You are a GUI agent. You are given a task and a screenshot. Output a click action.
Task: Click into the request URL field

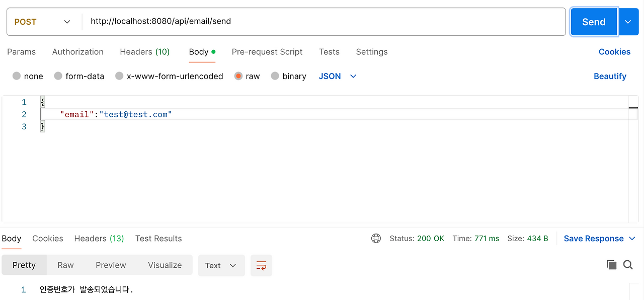tap(324, 22)
